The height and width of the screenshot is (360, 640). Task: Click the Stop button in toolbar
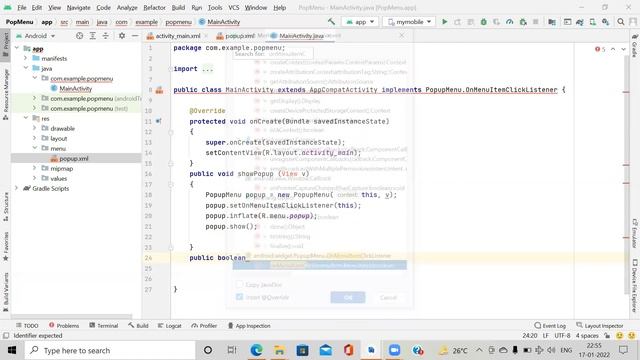coord(536,22)
